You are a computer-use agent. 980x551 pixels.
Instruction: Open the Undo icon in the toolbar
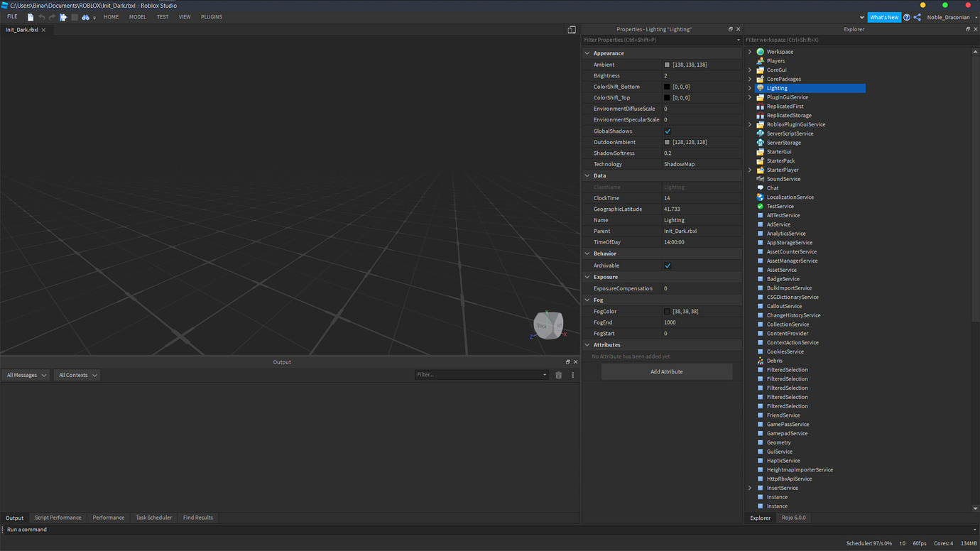point(41,16)
